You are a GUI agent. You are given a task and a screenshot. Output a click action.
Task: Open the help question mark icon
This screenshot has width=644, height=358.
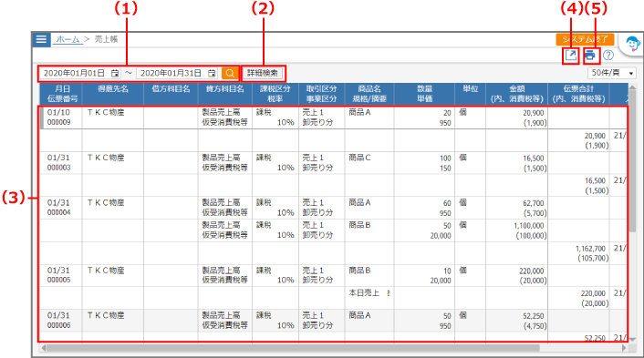[x=608, y=55]
